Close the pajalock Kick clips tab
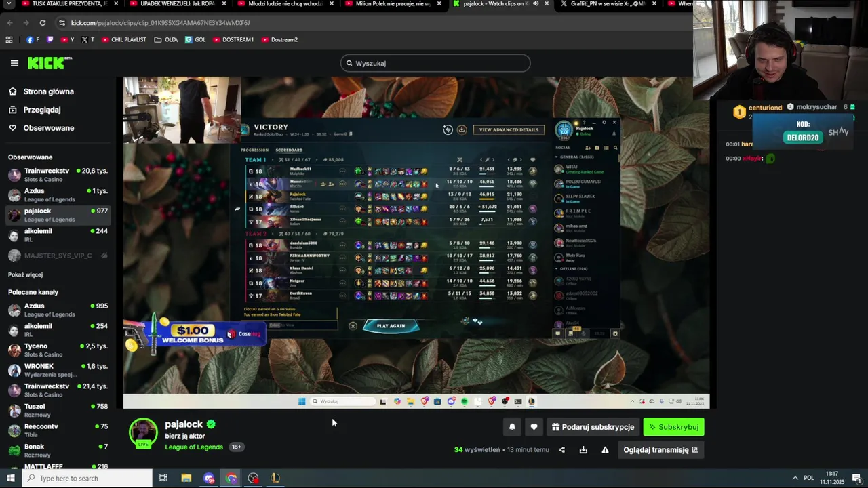The width and height of the screenshot is (868, 488). (x=547, y=3)
